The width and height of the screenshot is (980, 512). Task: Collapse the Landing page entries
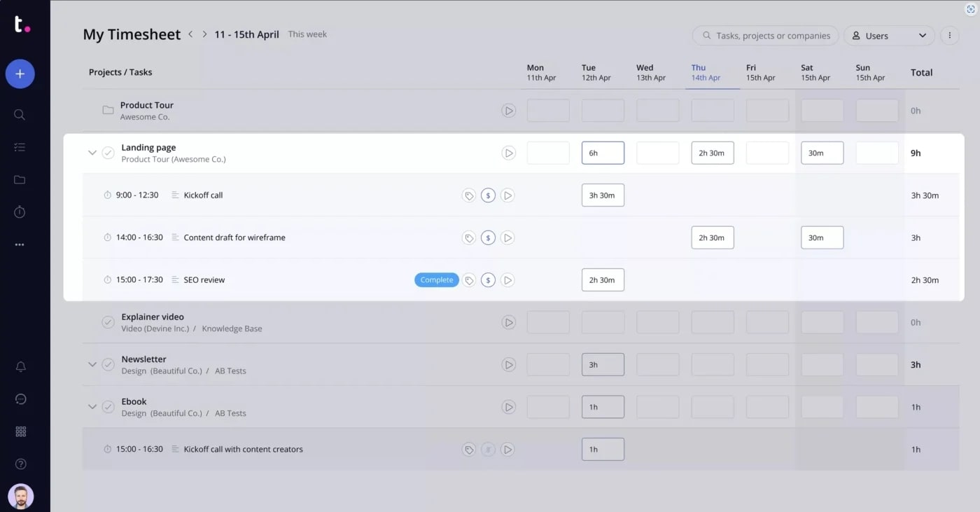(92, 153)
